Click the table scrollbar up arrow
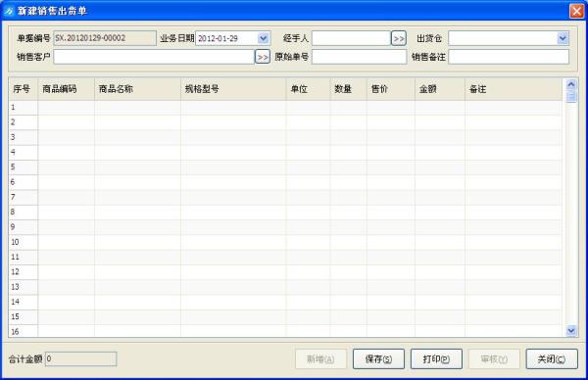The image size is (588, 380). pyautogui.click(x=571, y=84)
